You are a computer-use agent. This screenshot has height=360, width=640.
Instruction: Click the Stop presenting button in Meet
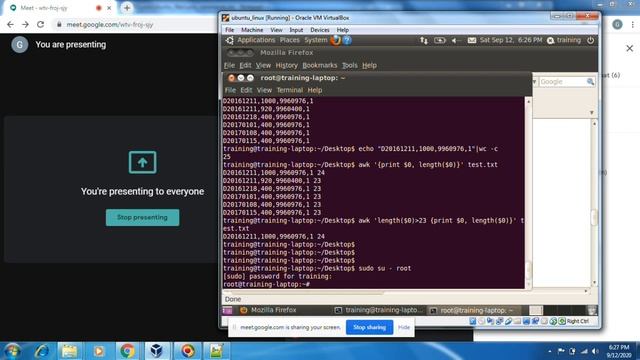point(142,218)
